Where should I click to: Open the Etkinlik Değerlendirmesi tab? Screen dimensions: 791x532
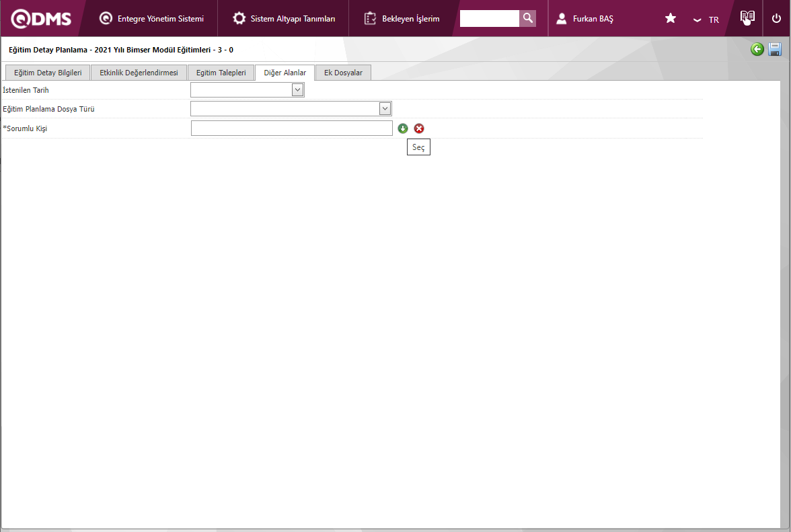[x=139, y=73]
